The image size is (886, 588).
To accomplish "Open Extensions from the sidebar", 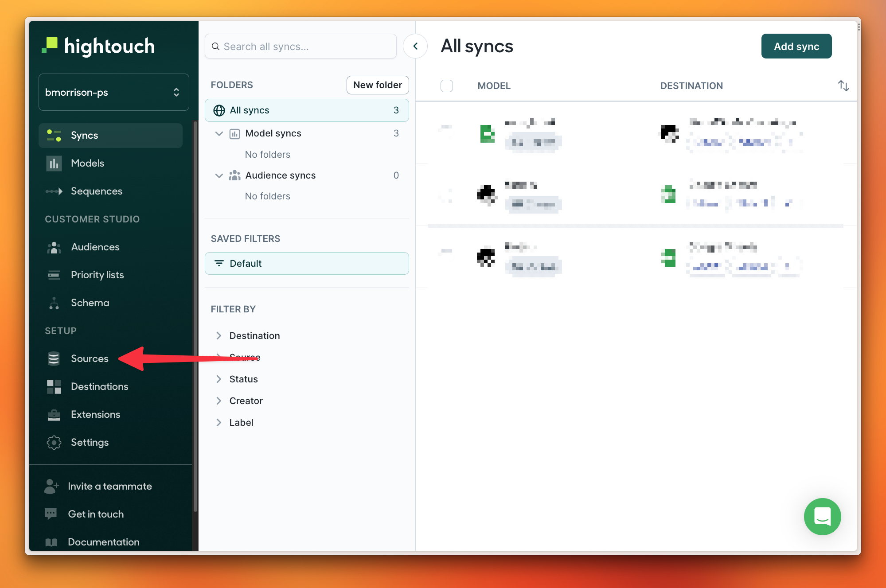I will [95, 414].
